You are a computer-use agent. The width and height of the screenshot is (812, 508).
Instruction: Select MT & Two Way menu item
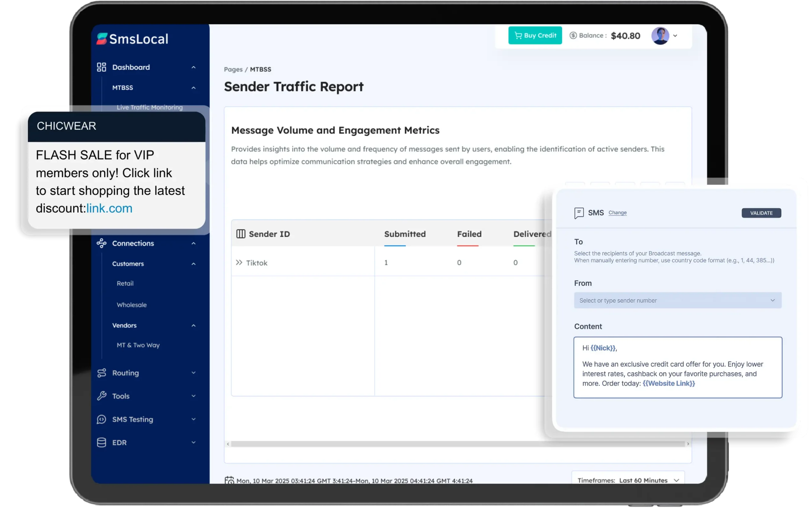138,345
